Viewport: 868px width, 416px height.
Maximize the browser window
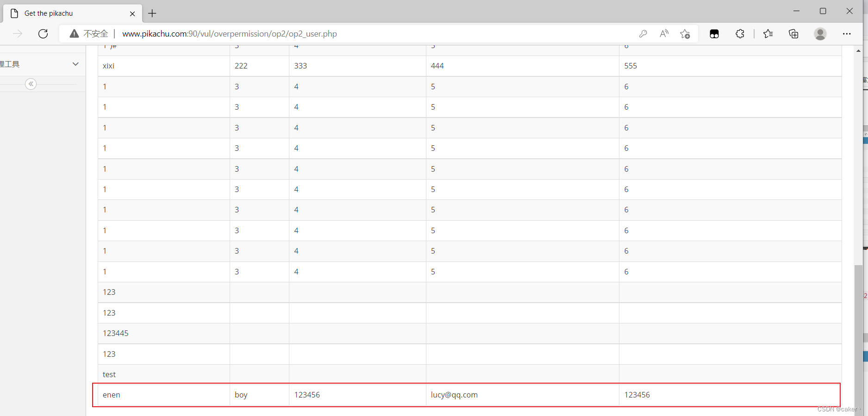click(x=823, y=11)
